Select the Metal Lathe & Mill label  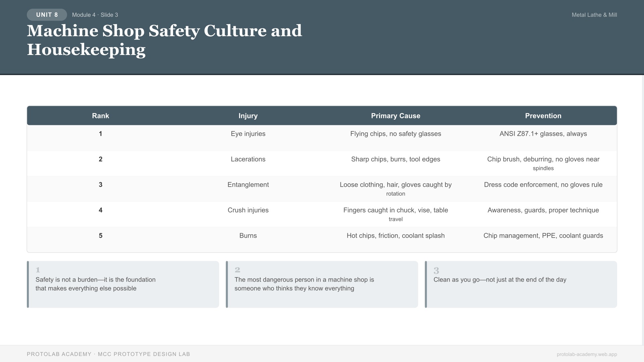click(x=594, y=15)
